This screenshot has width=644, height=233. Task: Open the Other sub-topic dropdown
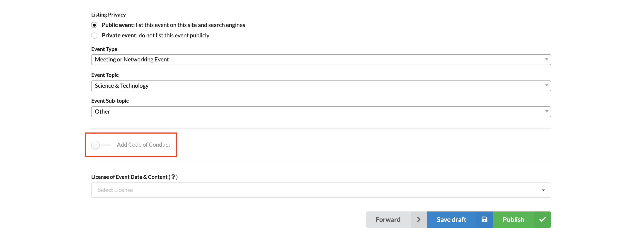(x=321, y=112)
